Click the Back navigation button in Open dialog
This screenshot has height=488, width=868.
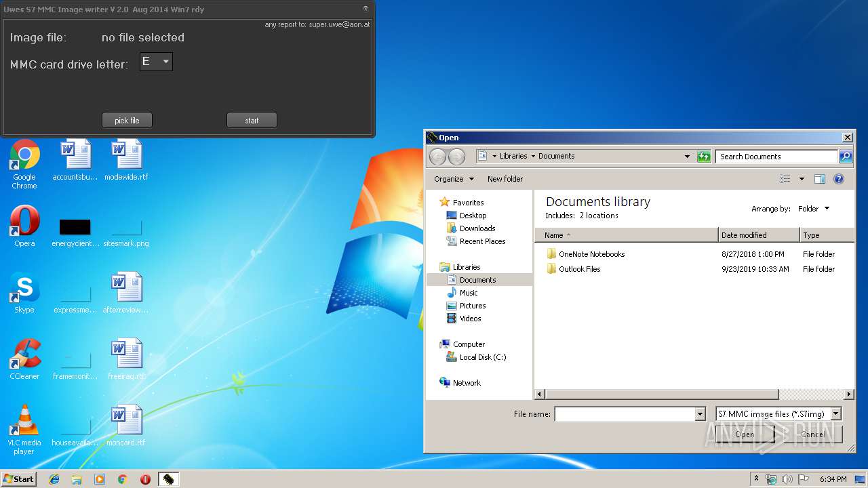(x=438, y=157)
